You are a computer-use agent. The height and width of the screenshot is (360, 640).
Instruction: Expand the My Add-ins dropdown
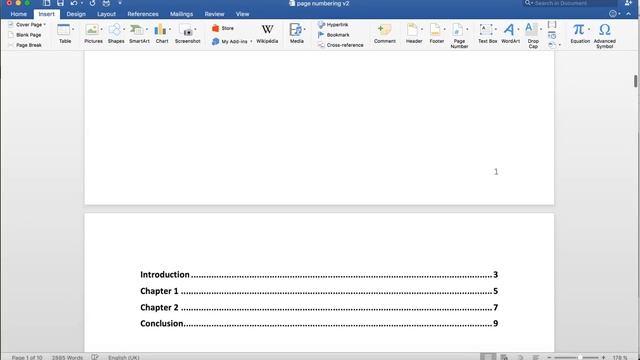click(251, 41)
